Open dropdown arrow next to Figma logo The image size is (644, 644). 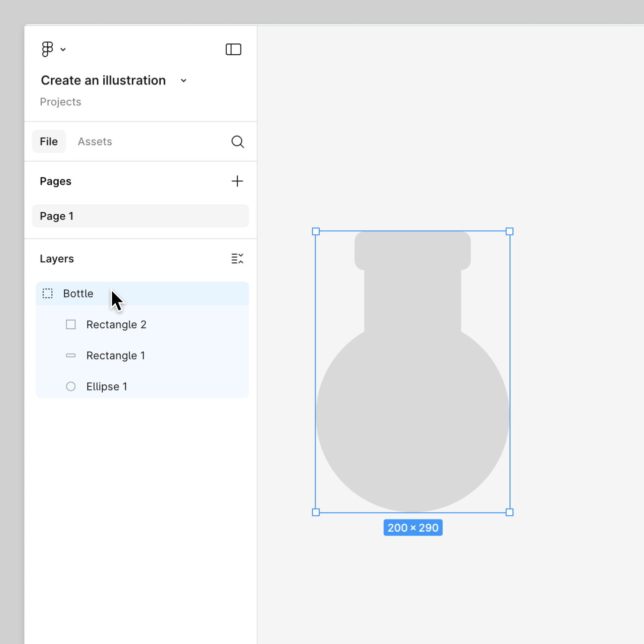(63, 50)
